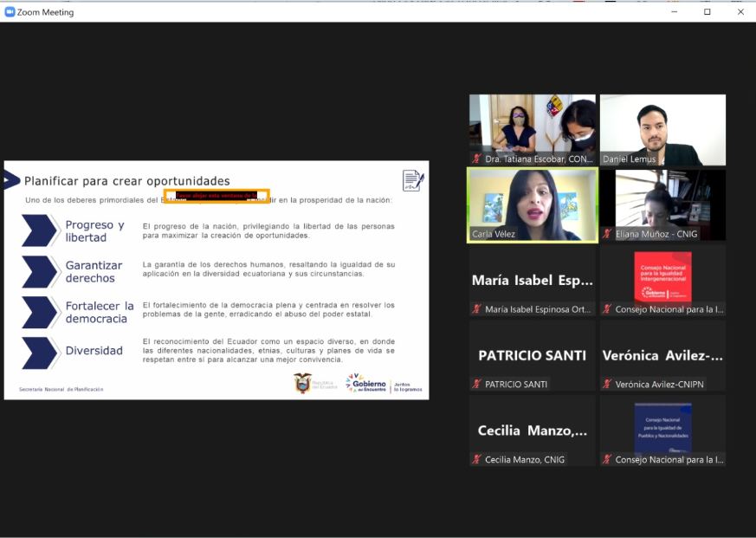Click the slide title Planificar para crear oportunidades
Image resolution: width=756 pixels, height=538 pixels.
click(126, 181)
